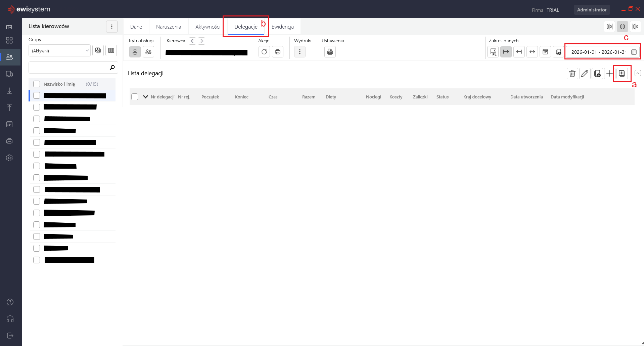Click the refresh icon under Akcje

(x=264, y=52)
